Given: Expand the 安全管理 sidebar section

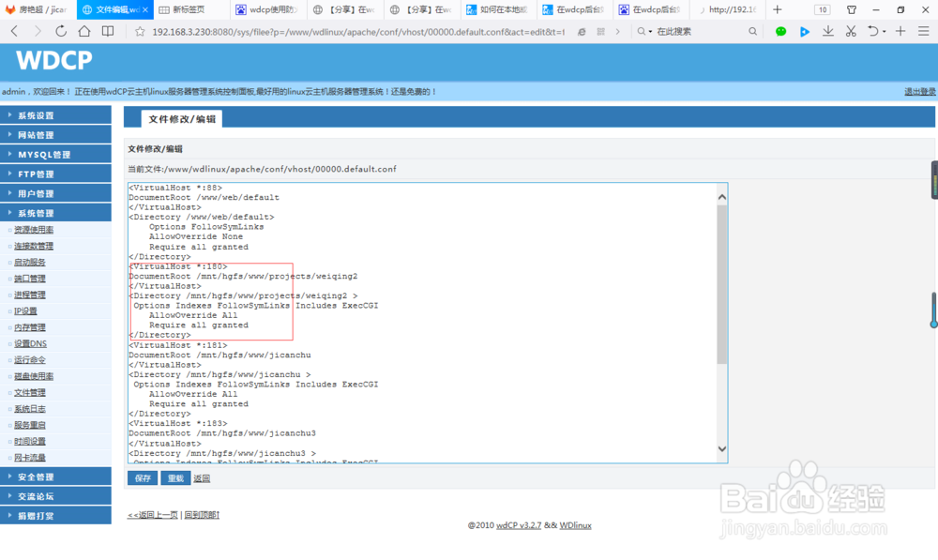Looking at the screenshot, I should coord(55,477).
